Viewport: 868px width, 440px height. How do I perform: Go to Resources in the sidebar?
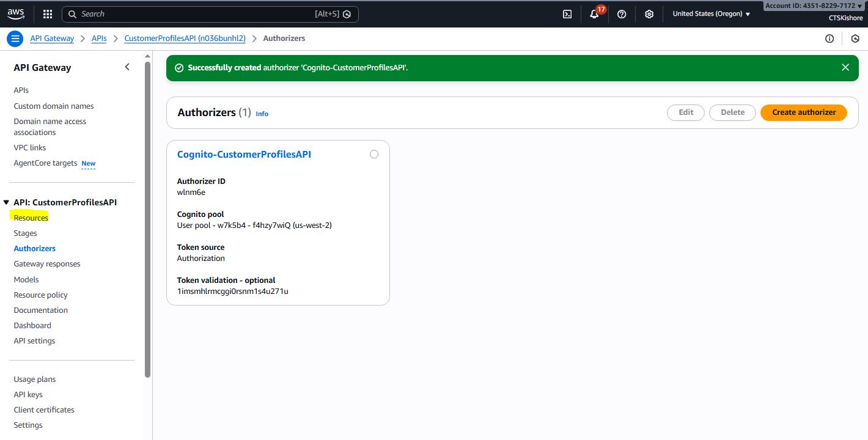pos(31,218)
